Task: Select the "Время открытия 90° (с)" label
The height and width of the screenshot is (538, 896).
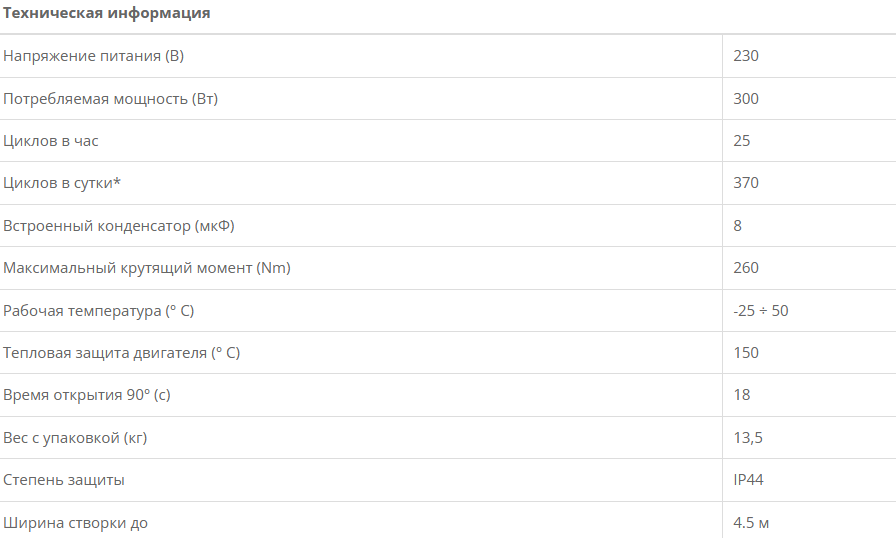Action: click(87, 395)
